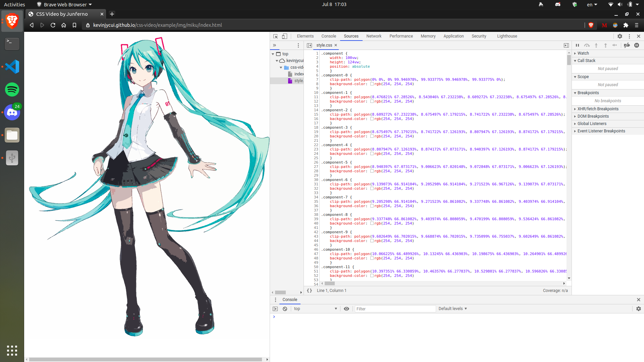This screenshot has width=644, height=362.
Task: Toggle device toolbar icon
Action: click(x=284, y=36)
